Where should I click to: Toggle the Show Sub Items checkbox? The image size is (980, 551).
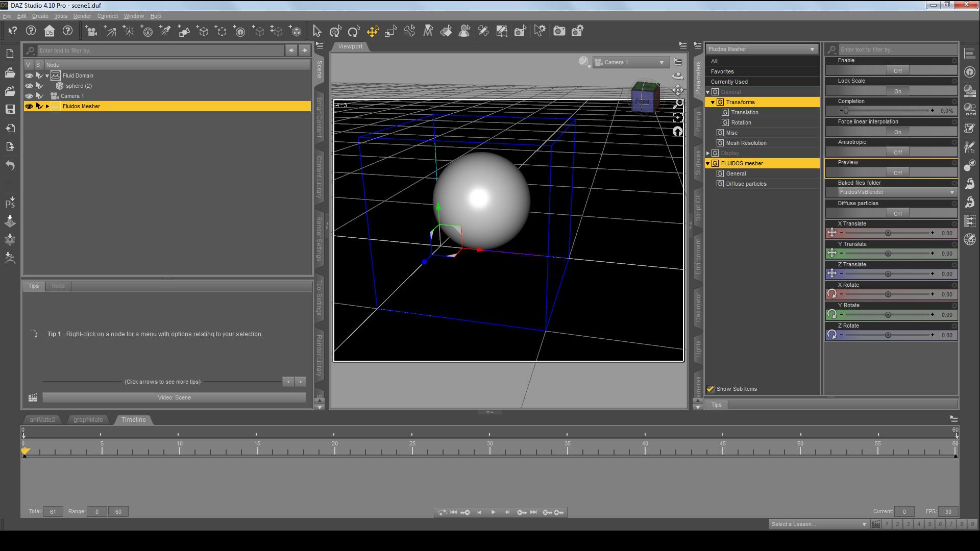click(x=710, y=389)
